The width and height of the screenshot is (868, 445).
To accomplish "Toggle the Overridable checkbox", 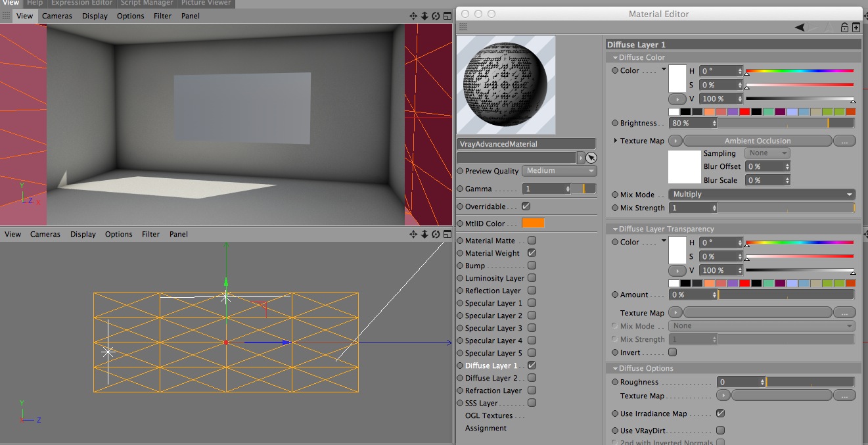I will click(x=526, y=206).
